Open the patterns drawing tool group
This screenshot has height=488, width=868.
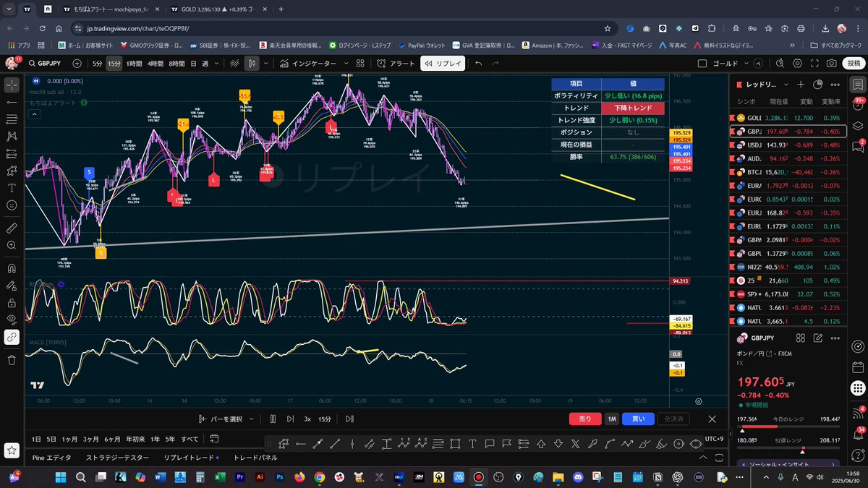click(12, 136)
